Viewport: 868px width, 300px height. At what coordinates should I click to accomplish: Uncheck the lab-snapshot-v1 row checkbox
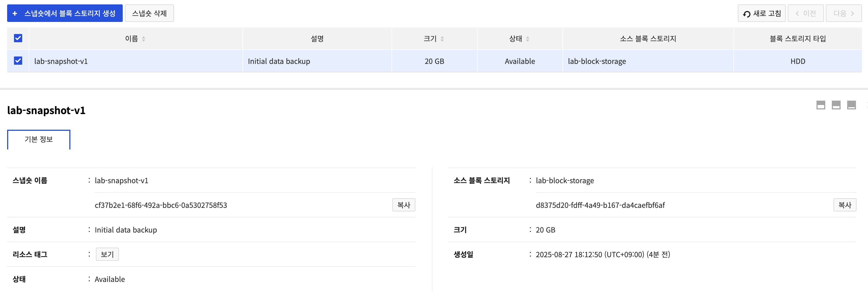tap(18, 61)
